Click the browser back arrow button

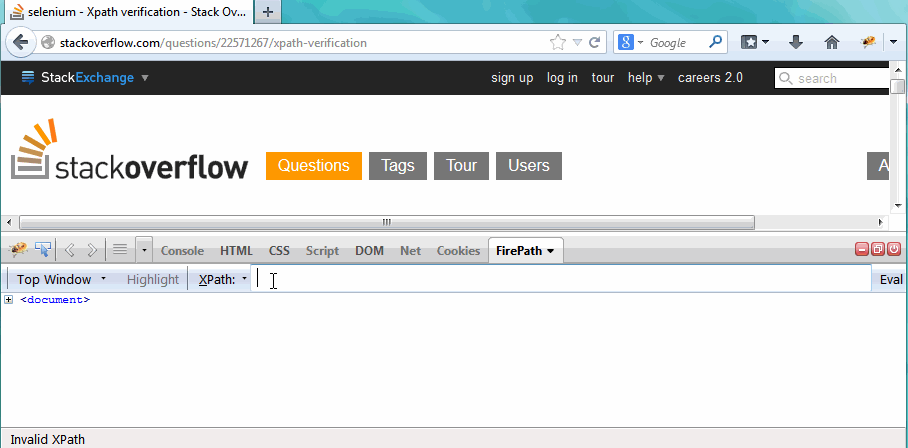[x=20, y=42]
